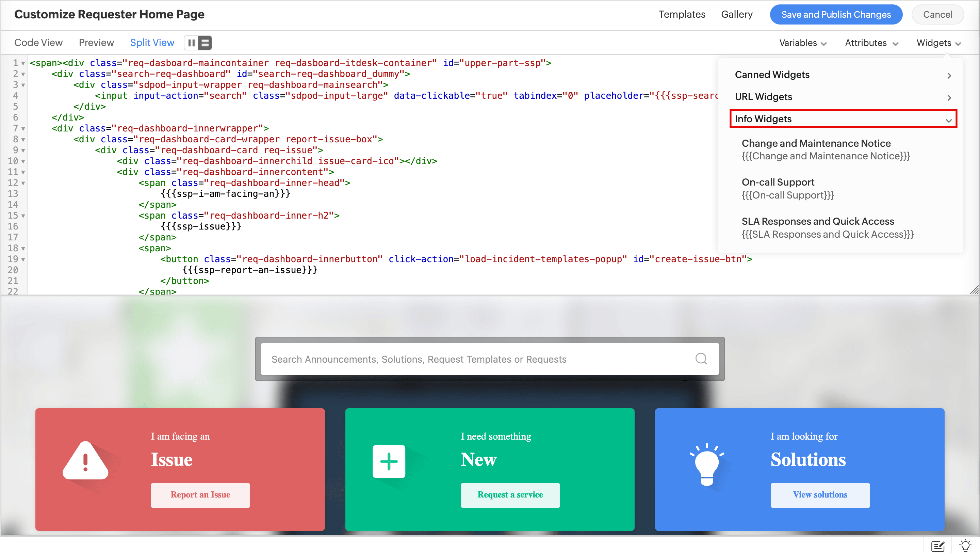The image size is (980, 553).
Task: Switch to vertical split layout icon
Action: (x=191, y=43)
